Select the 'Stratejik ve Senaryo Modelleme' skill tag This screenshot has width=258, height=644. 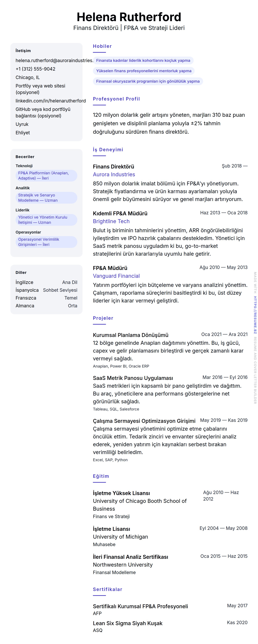[46, 198]
